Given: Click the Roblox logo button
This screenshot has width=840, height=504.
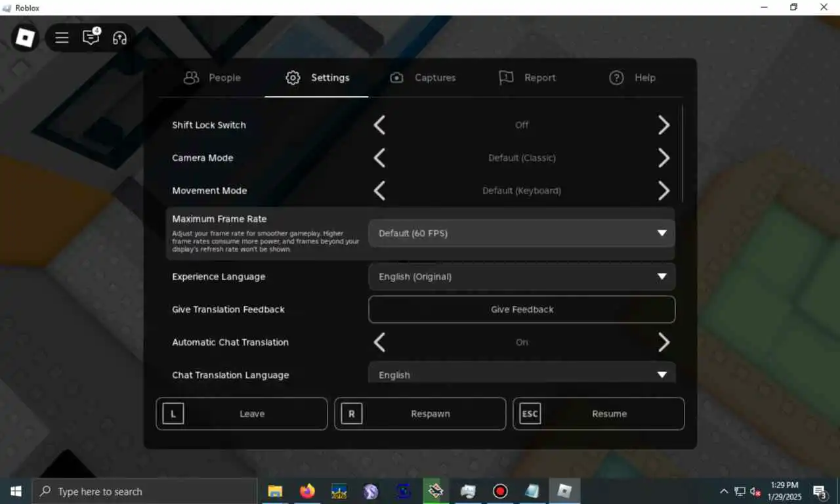Looking at the screenshot, I should pos(25,38).
